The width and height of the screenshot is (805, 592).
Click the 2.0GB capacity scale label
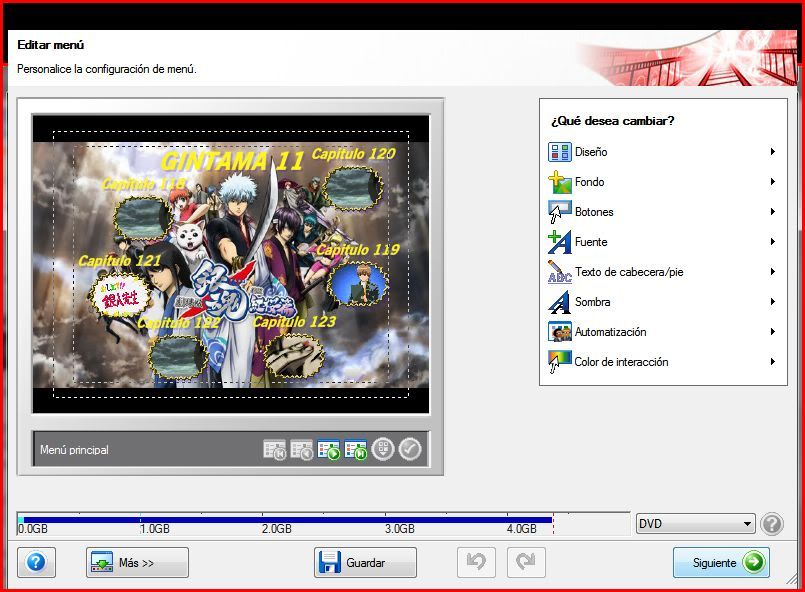pos(277,529)
